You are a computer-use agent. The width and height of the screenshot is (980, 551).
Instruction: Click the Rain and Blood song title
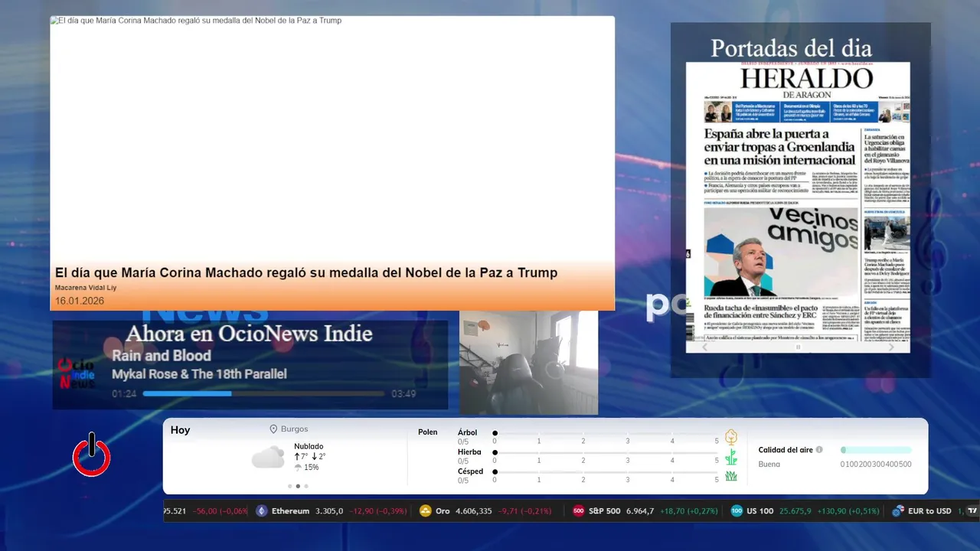[162, 356]
